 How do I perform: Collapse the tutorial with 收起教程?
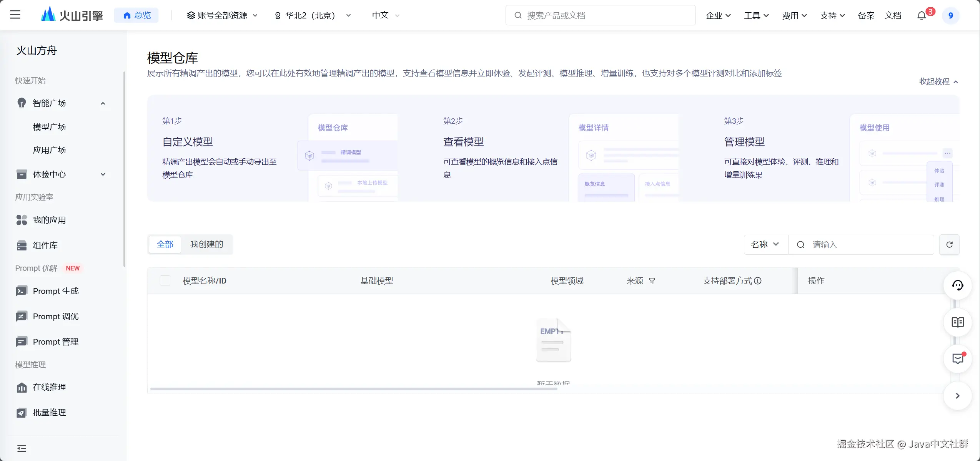[x=938, y=81]
